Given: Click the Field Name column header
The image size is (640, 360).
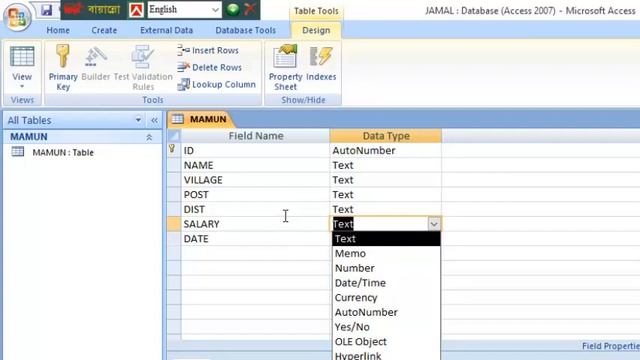Looking at the screenshot, I should 256,136.
